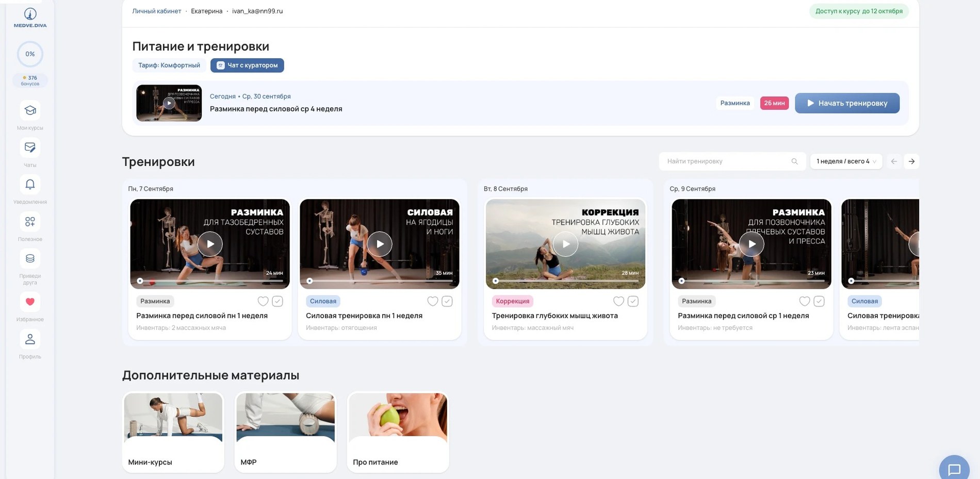Image resolution: width=980 pixels, height=479 pixels.
Task: Click the Коррекция category tag
Action: click(512, 301)
